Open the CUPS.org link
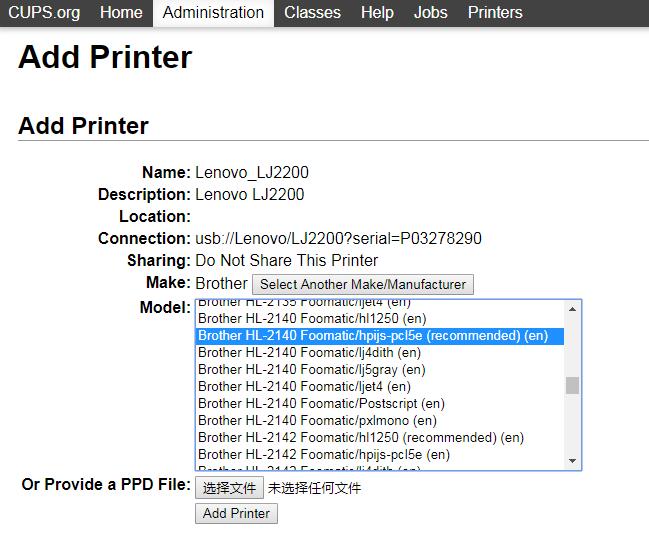649x546 pixels. pos(44,12)
